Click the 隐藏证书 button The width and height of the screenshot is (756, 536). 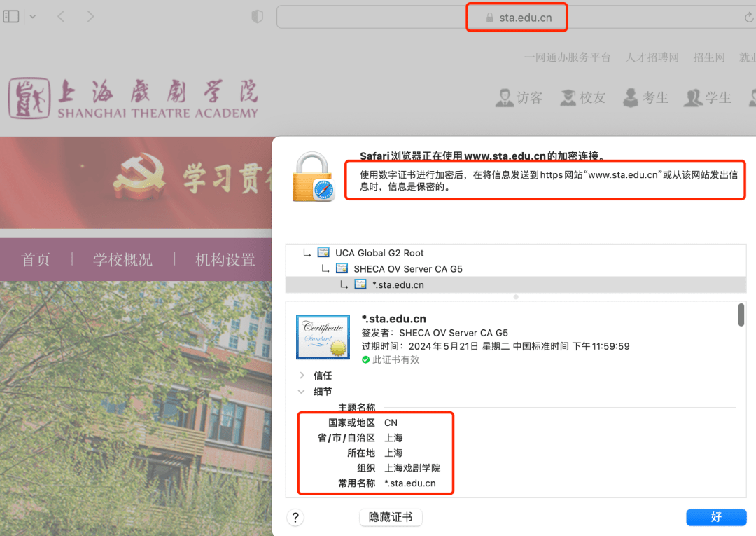tap(391, 517)
